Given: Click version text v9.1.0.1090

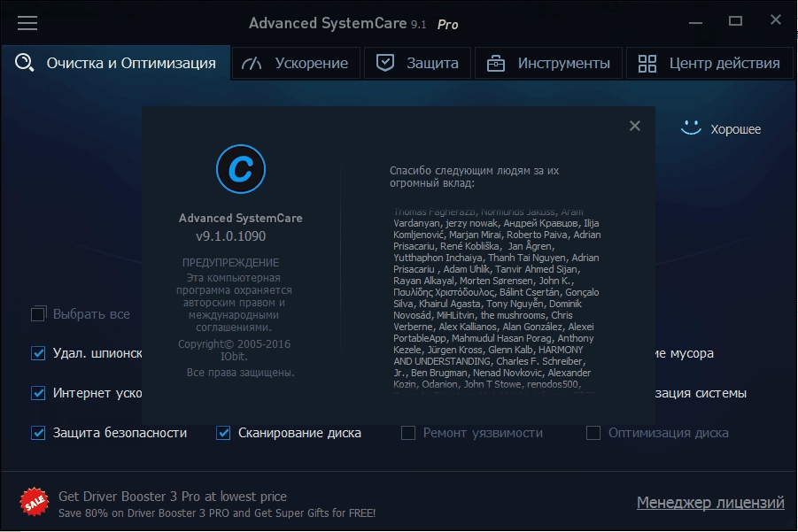Looking at the screenshot, I should tap(230, 236).
